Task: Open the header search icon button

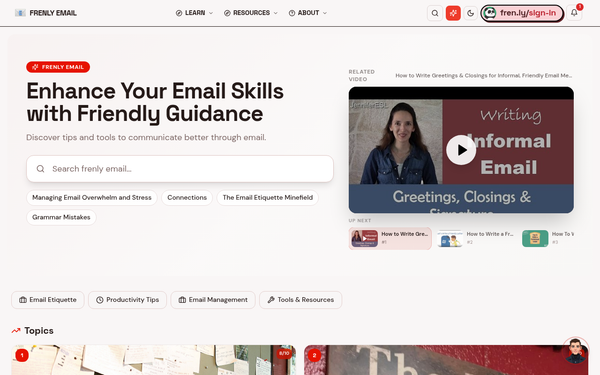Action: (x=435, y=13)
